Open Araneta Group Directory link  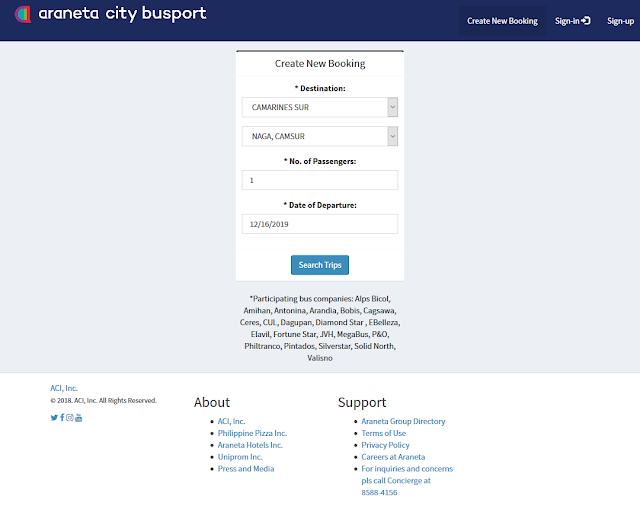(x=403, y=421)
